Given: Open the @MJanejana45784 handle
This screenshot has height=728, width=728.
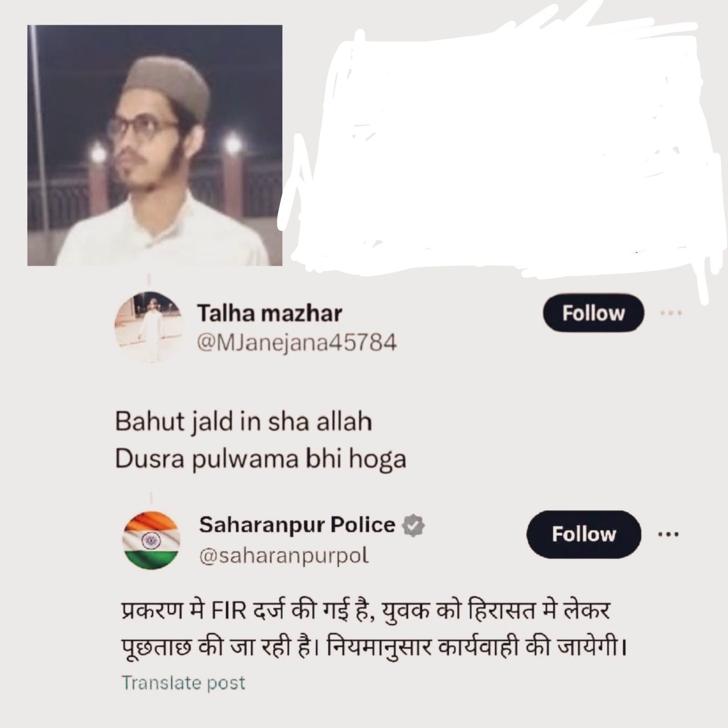Looking at the screenshot, I should (297, 342).
